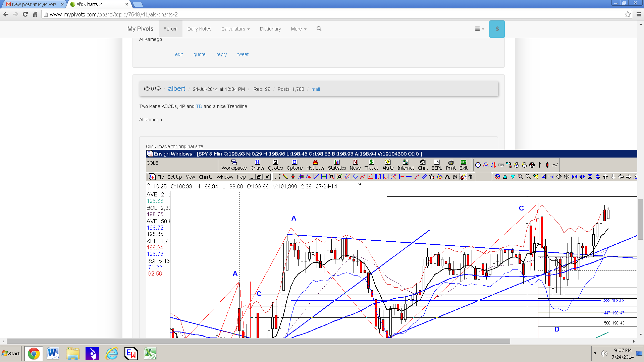Click the quote link on the post

(x=199, y=54)
